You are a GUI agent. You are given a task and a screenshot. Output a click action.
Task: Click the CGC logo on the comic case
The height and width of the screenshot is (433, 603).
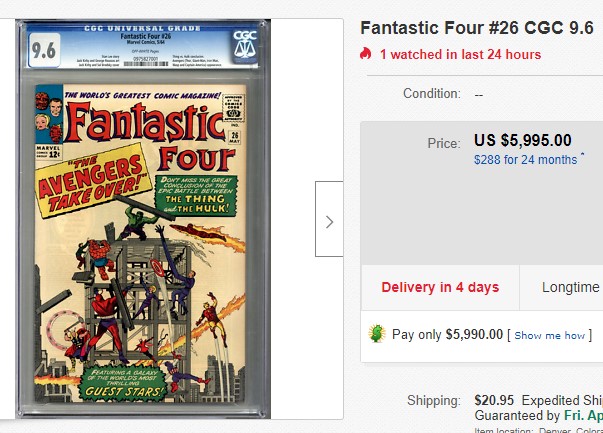pyautogui.click(x=244, y=42)
